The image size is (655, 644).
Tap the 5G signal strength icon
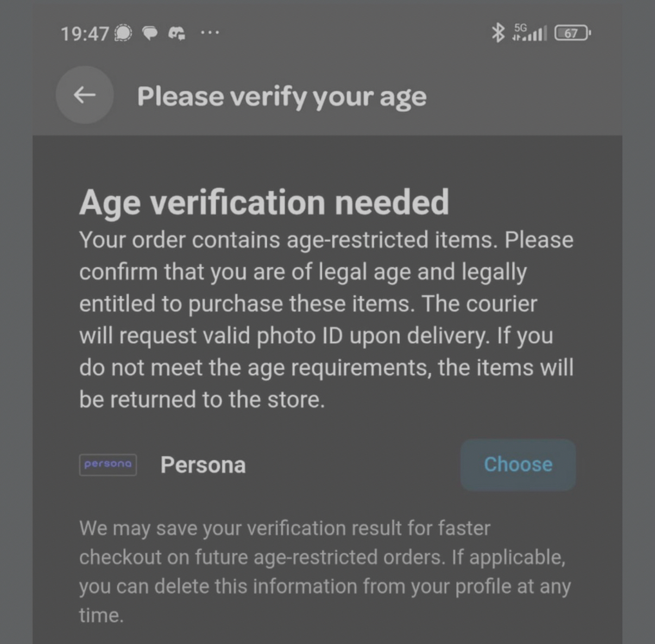(x=530, y=33)
